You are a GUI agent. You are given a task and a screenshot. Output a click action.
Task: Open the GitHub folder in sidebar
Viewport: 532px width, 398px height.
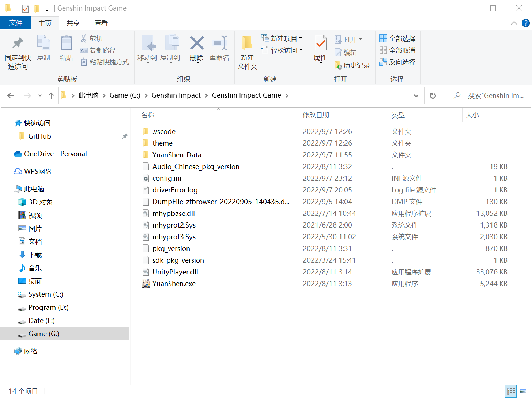pyautogui.click(x=39, y=136)
